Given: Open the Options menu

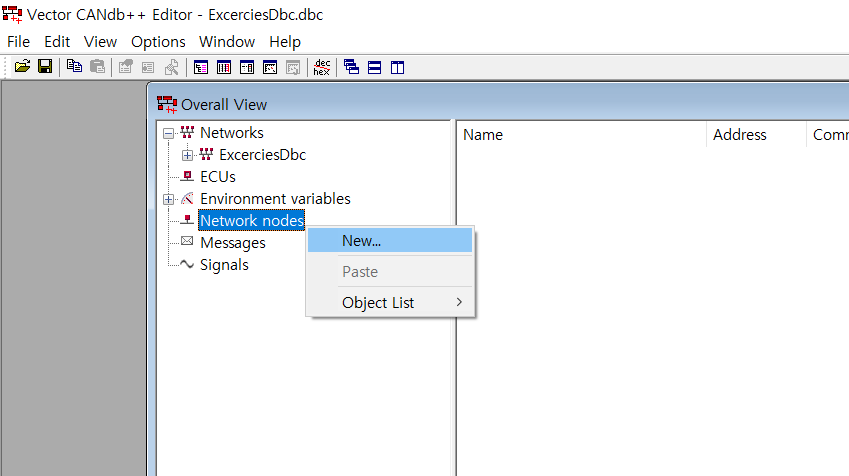Looking at the screenshot, I should click(158, 42).
